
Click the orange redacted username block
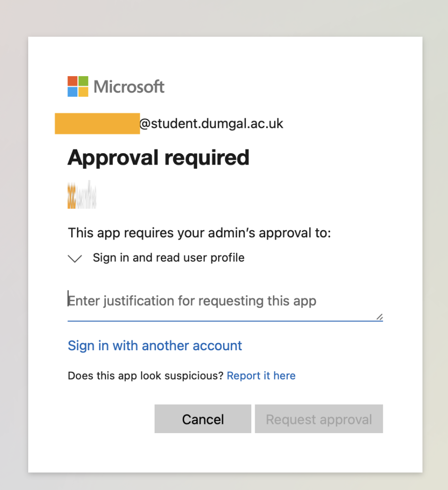click(97, 124)
